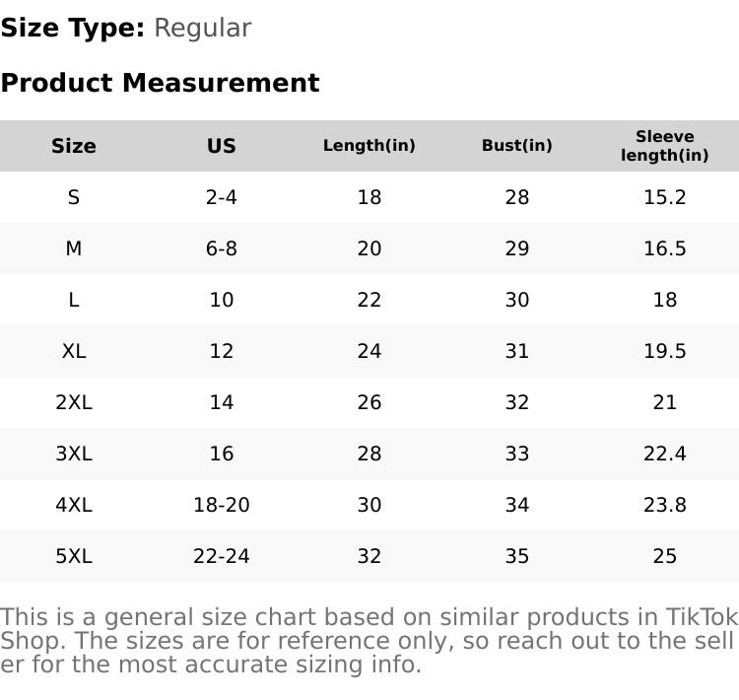
Task: Select the Length(in) column header
Action: tap(369, 146)
